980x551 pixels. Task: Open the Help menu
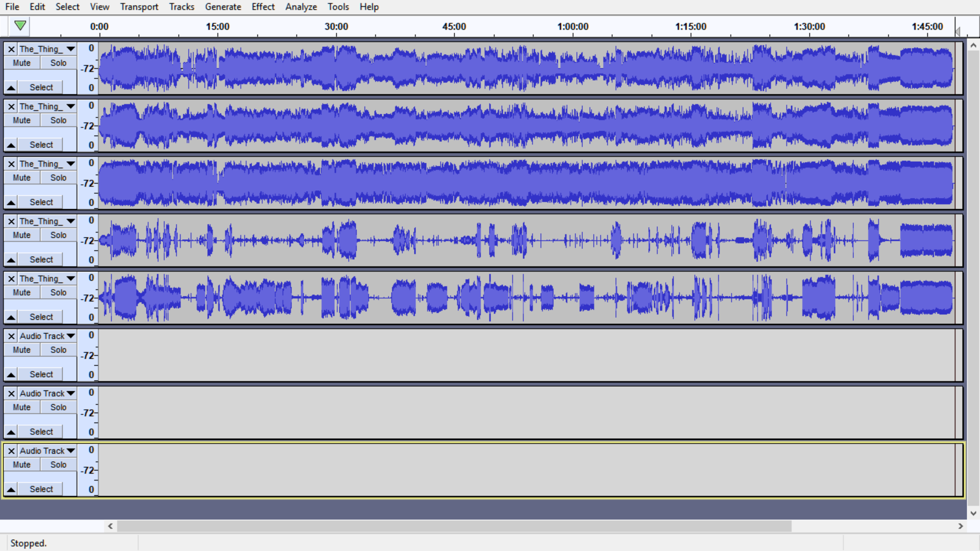pyautogui.click(x=369, y=7)
